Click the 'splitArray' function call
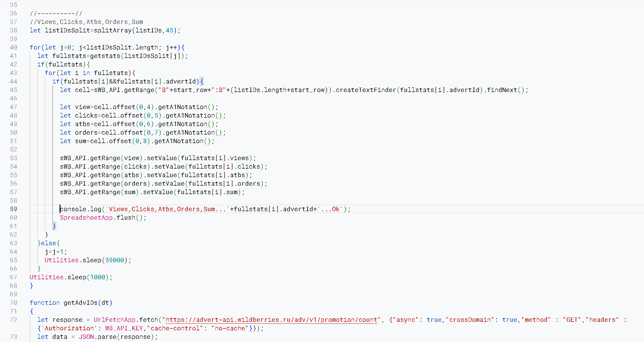Viewport: 644px width, 342px height. coord(112,30)
